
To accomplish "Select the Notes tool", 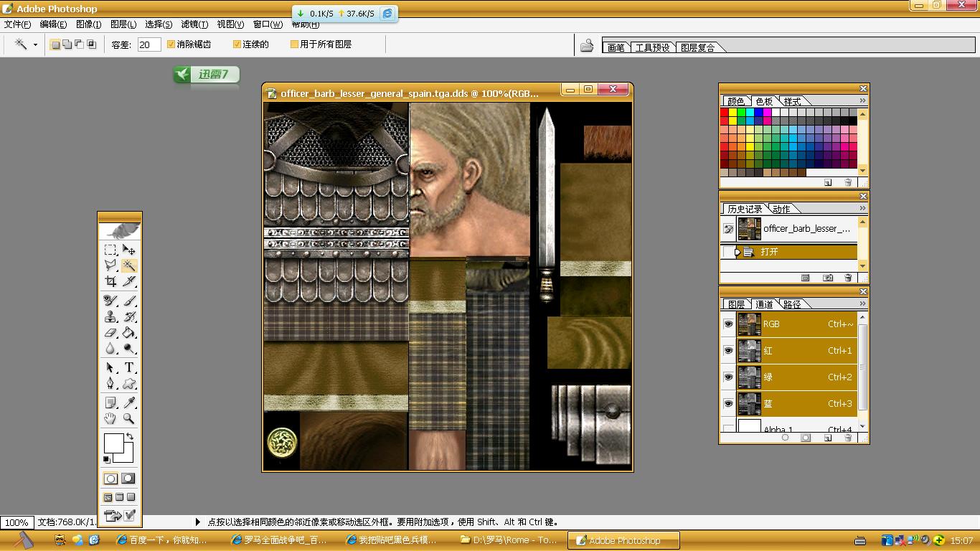I will pos(110,402).
